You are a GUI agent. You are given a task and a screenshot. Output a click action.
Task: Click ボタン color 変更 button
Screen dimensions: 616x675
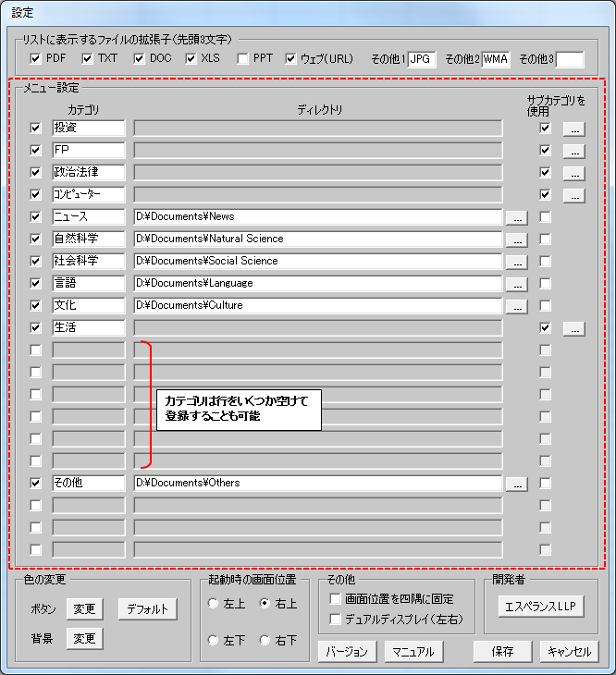click(x=84, y=608)
